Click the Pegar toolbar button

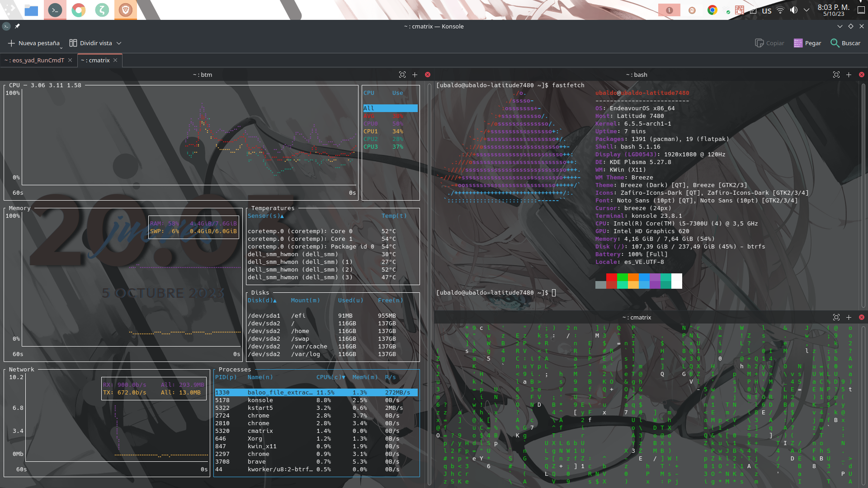[807, 43]
